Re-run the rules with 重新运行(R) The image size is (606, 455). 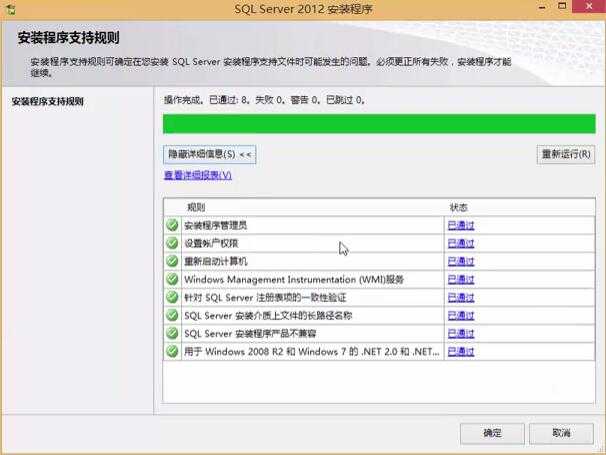click(566, 155)
